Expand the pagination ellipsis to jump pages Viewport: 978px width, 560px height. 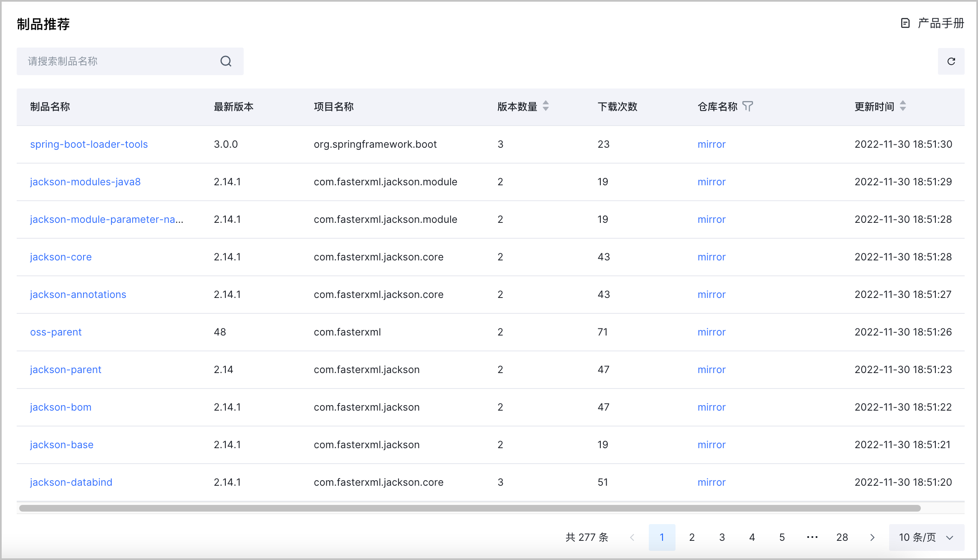(812, 537)
